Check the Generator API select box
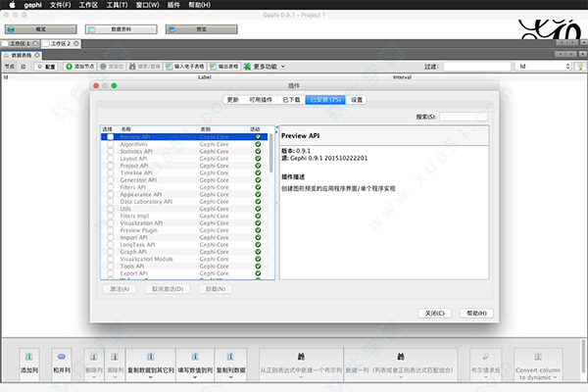Image resolution: width=588 pixels, height=392 pixels. tap(110, 180)
